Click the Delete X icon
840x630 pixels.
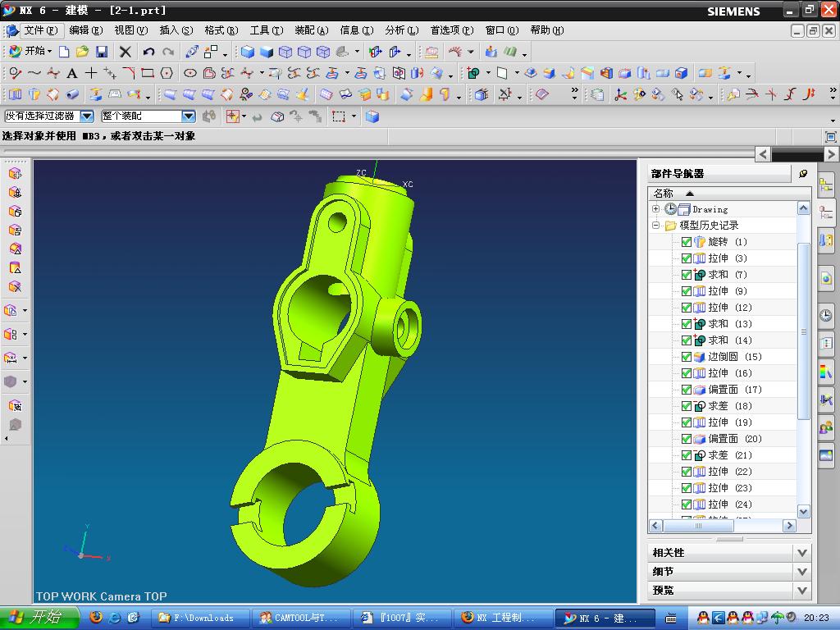click(125, 52)
